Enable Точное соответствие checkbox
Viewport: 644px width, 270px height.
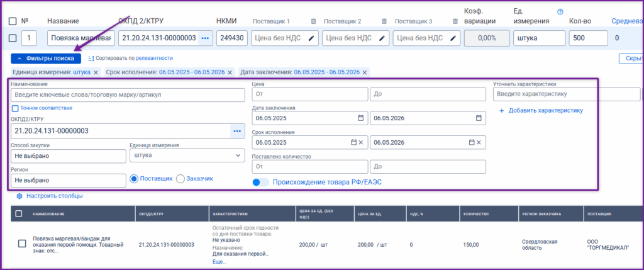point(15,108)
